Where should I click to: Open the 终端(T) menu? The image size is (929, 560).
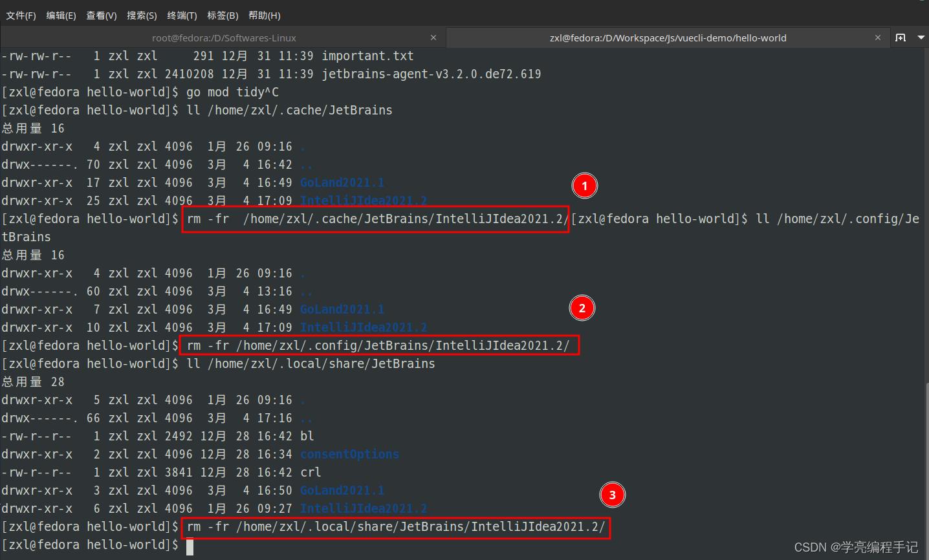coord(182,15)
